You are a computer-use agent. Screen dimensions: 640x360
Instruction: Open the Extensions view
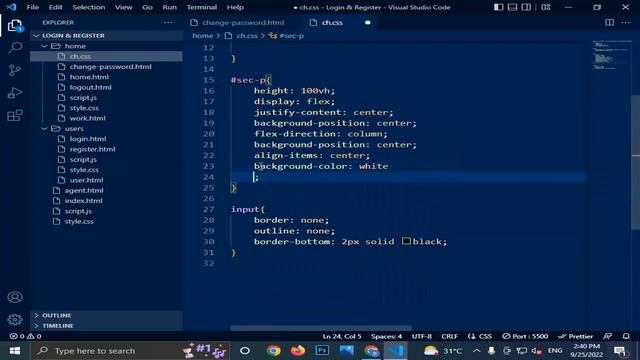pos(15,116)
